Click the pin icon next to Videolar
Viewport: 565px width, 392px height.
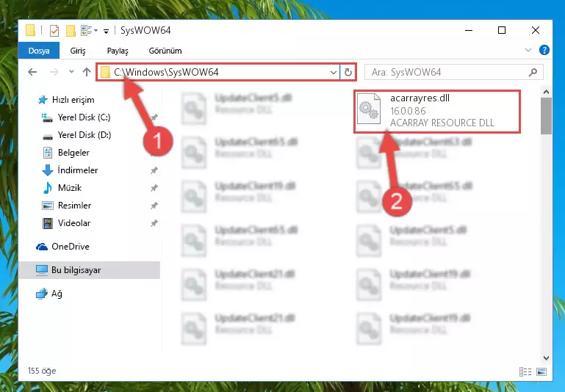(154, 223)
